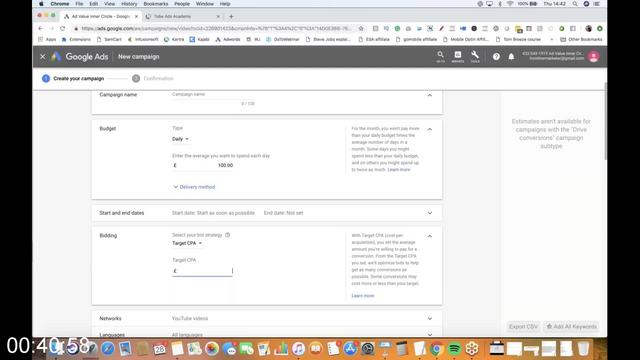Open the People menu
This screenshot has height=360, width=640.
tap(182, 4)
